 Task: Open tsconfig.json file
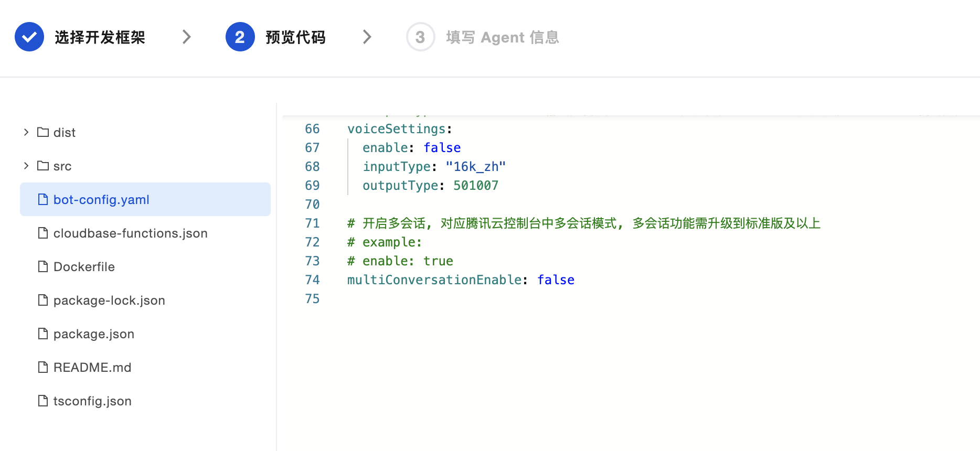tap(92, 401)
